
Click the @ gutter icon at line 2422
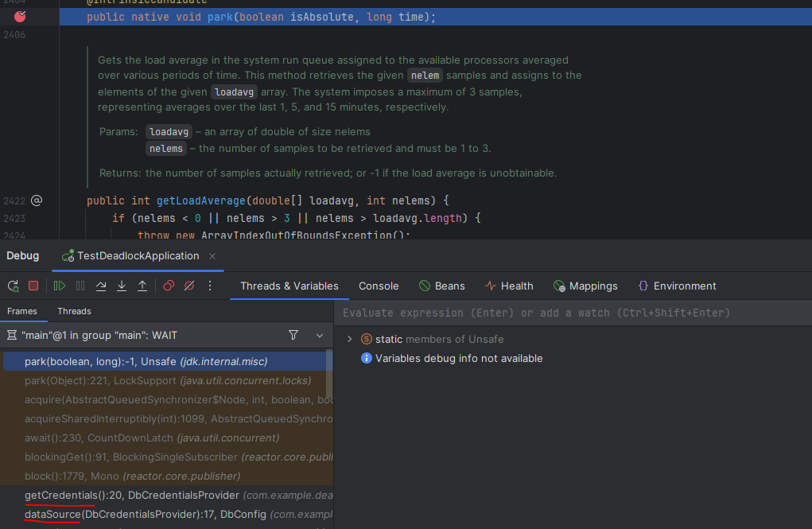(37, 200)
